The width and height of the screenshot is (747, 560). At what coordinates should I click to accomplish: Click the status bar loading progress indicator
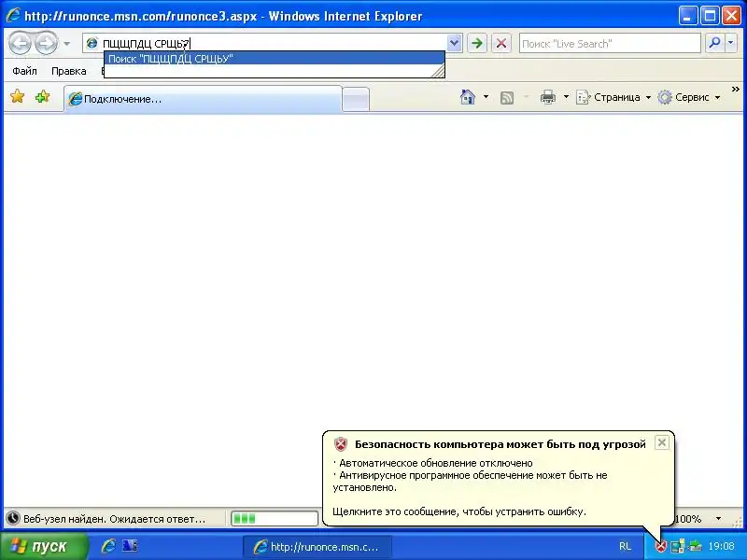tap(275, 518)
